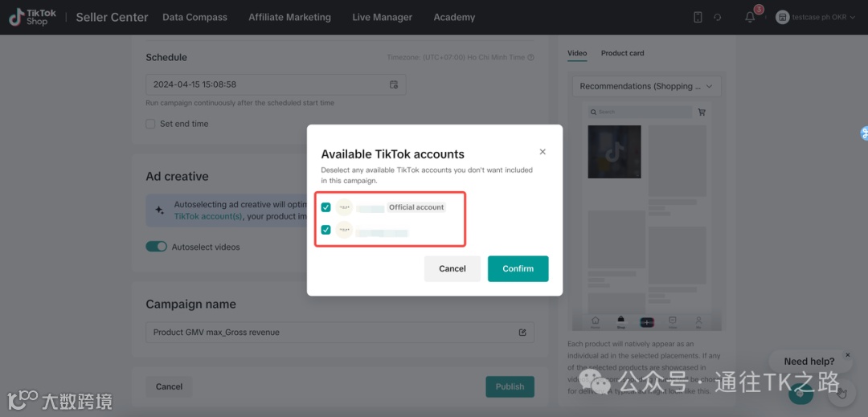Open notifications bell icon
The width and height of the screenshot is (868, 417).
tap(750, 17)
